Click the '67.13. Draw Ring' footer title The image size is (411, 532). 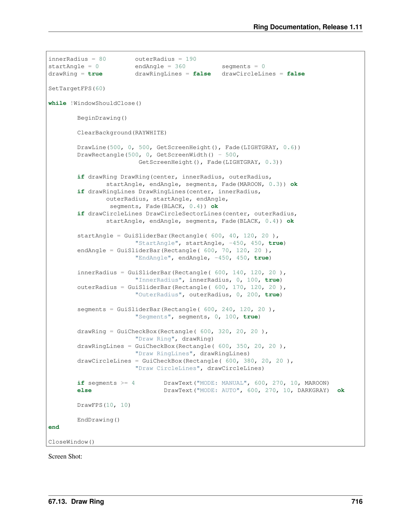pos(76,501)
